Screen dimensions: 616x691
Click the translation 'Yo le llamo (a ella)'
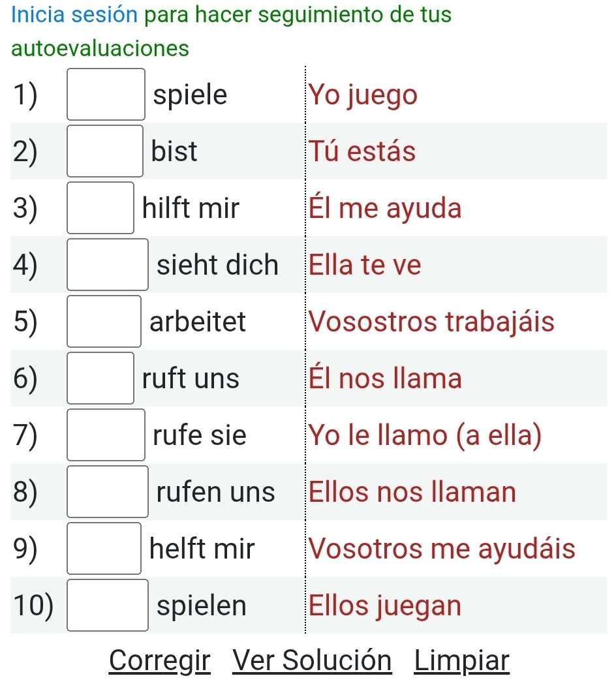(x=425, y=435)
